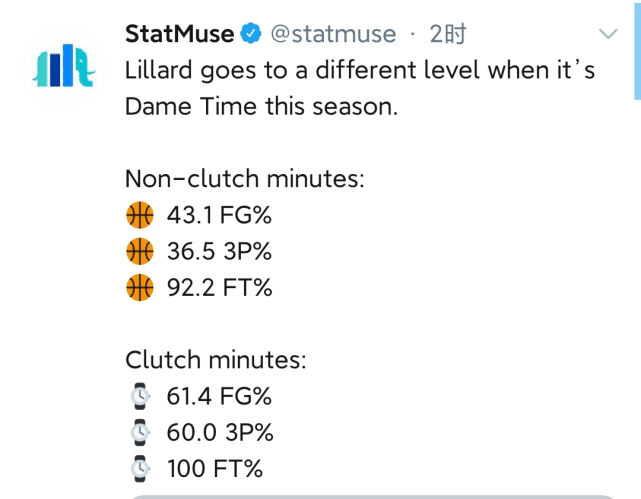
Task: Click the watch emoji beside 100 FT%
Action: click(140, 469)
